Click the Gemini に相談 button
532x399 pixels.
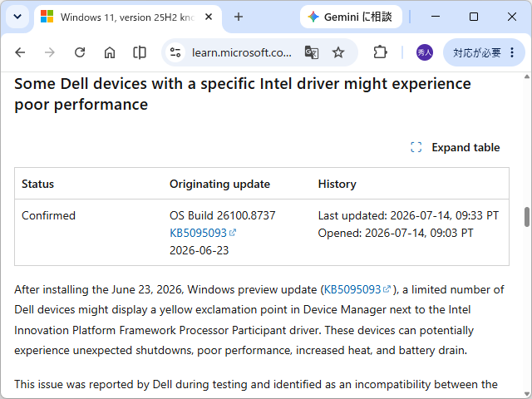pyautogui.click(x=351, y=17)
